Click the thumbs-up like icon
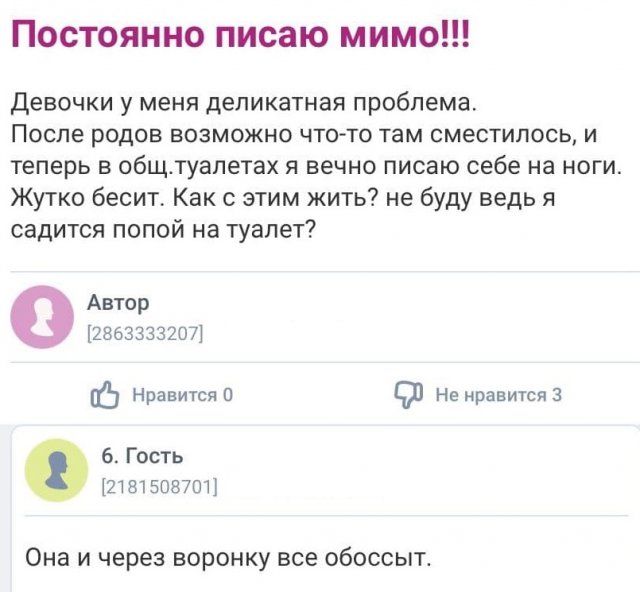 point(103,395)
